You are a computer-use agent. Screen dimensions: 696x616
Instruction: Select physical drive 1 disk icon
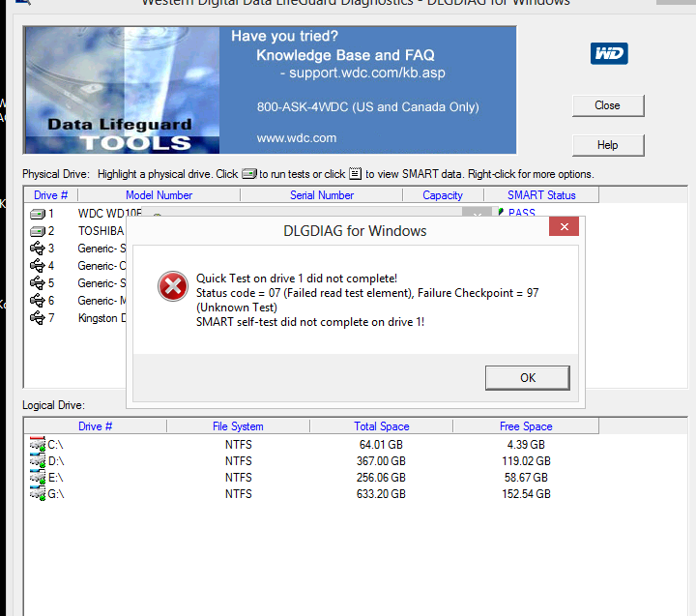point(38,214)
